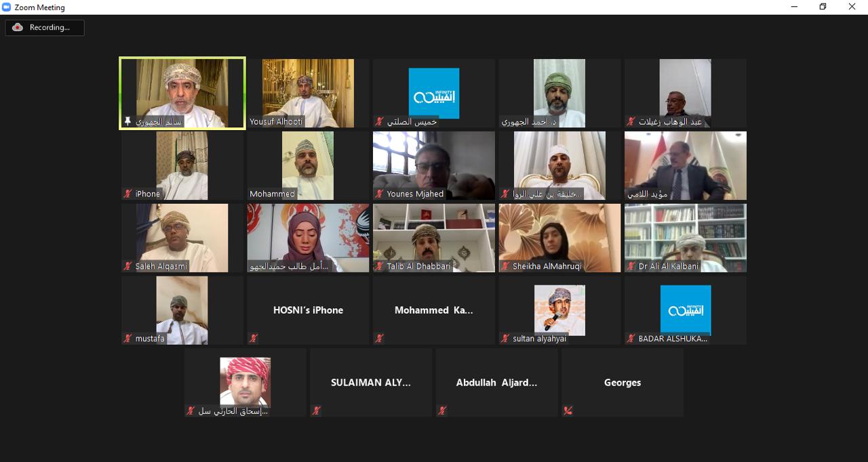
Task: Click the Mohammed Ka... name tile
Action: (434, 310)
